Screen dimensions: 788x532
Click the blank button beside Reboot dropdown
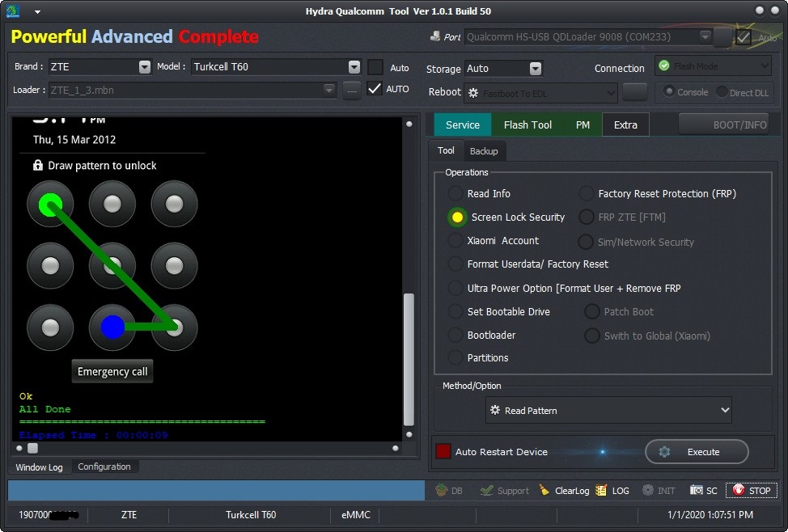635,92
